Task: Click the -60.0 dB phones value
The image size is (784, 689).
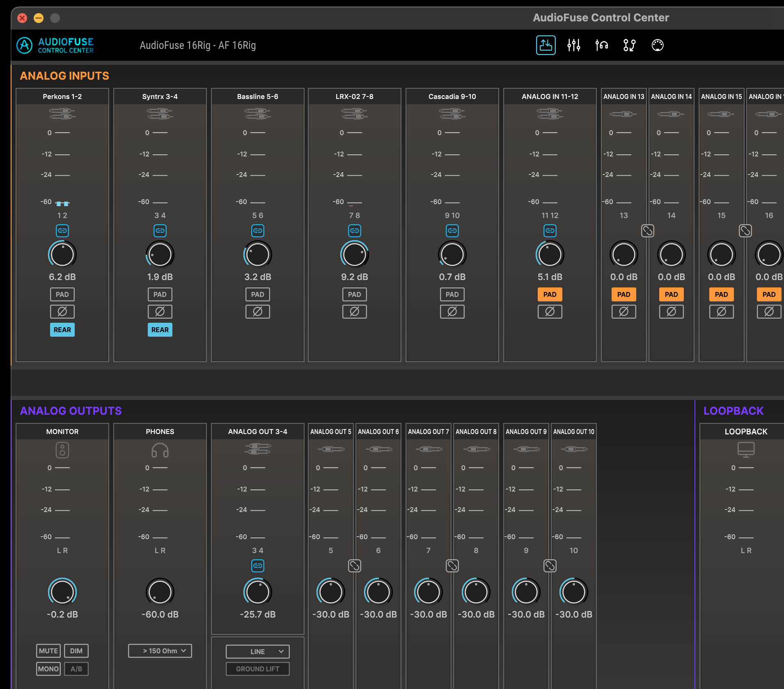Action: [x=160, y=614]
